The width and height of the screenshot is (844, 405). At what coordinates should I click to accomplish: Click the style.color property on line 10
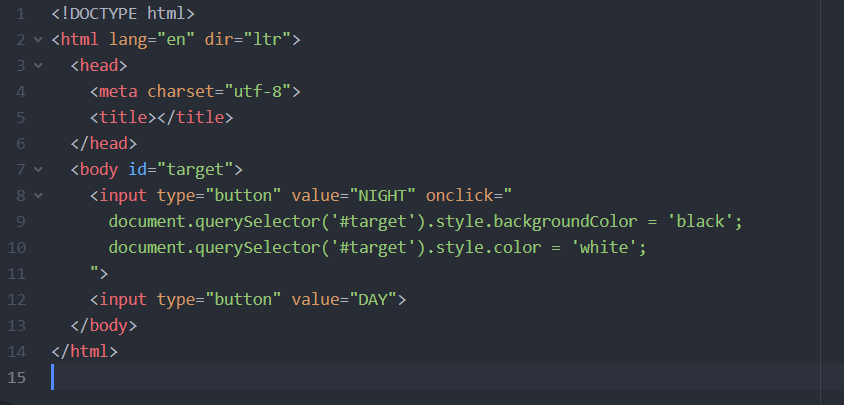pyautogui.click(x=488, y=247)
